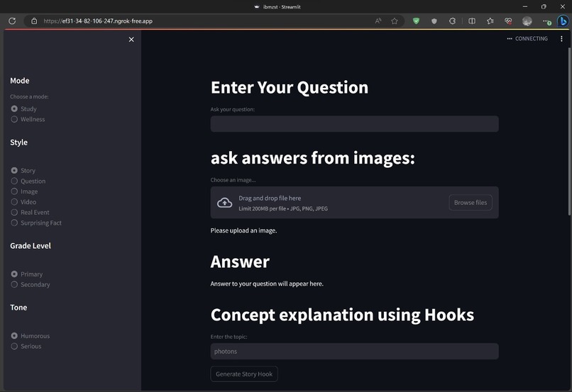The height and width of the screenshot is (392, 572).
Task: Click the Enter Your Question heading
Action: click(290, 87)
